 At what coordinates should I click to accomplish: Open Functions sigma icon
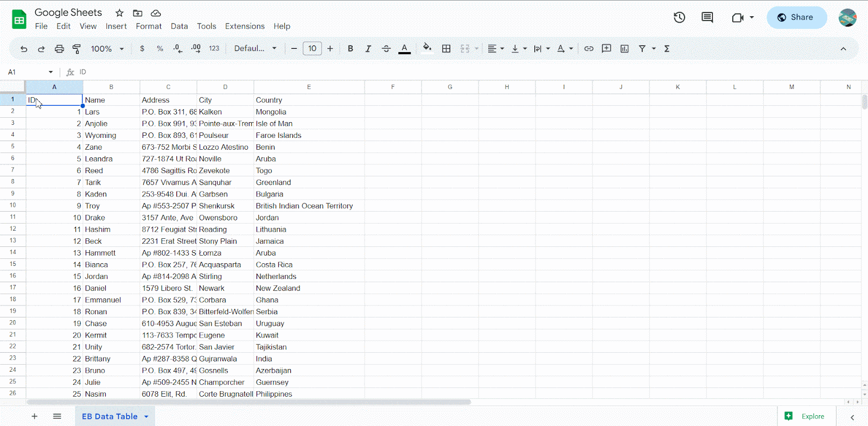(667, 49)
